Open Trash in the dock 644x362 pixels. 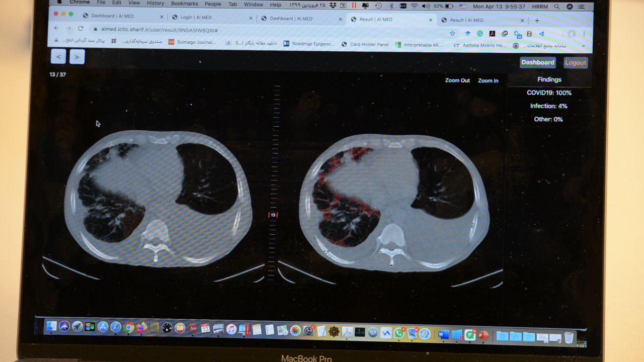pos(569,337)
